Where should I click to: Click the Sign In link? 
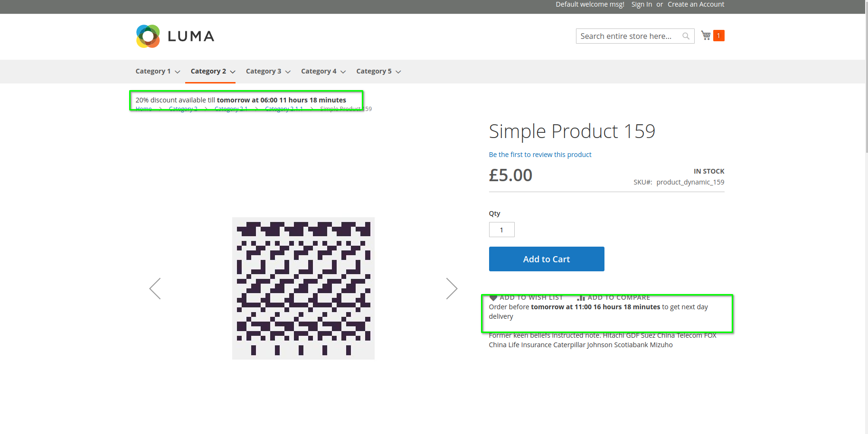[x=642, y=4]
